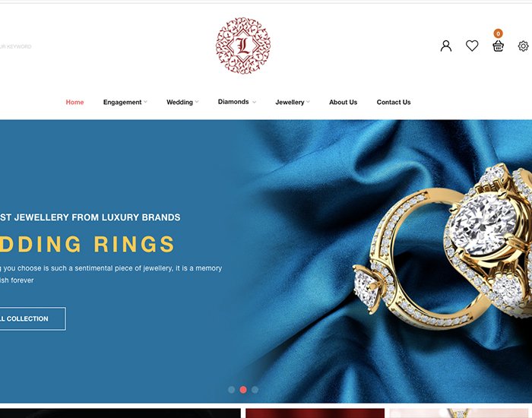This screenshot has width=532, height=418.
Task: Open the user account icon
Action: (446, 46)
